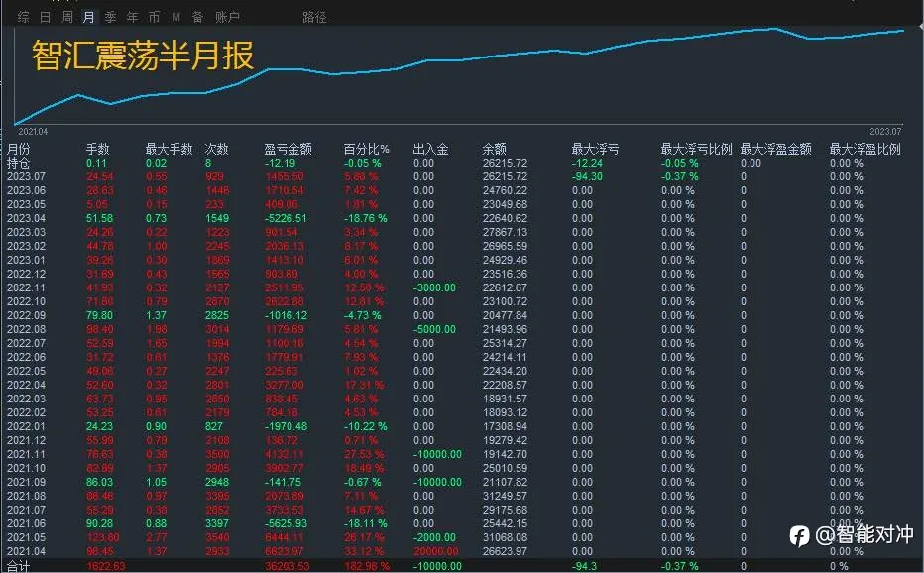Click the 182.98 % total percentage
924x573 pixels.
tap(366, 566)
